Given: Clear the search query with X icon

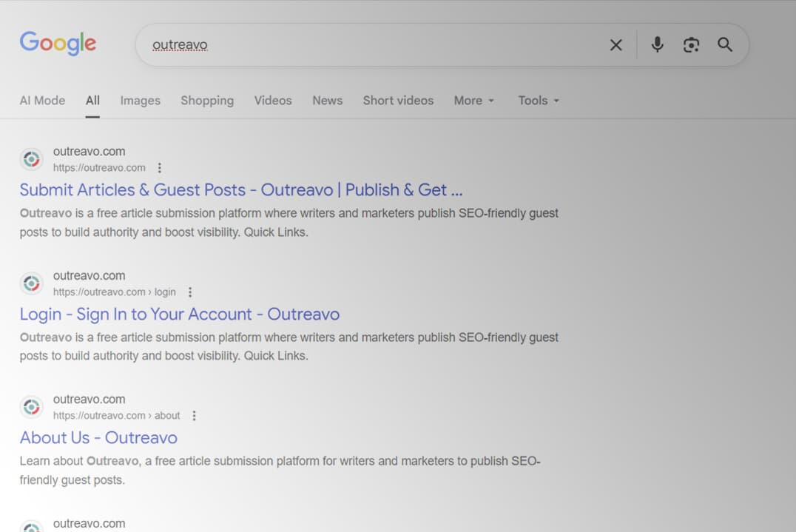Looking at the screenshot, I should (x=615, y=45).
